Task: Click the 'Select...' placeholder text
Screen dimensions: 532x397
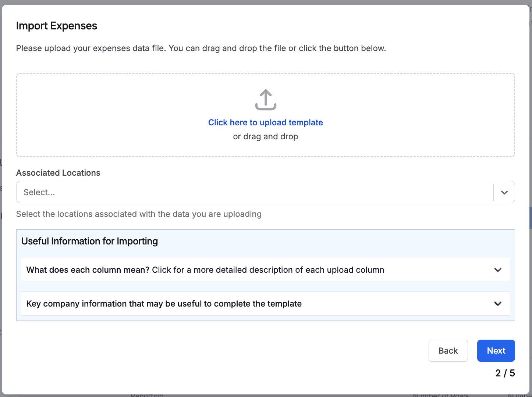Action: (x=39, y=192)
